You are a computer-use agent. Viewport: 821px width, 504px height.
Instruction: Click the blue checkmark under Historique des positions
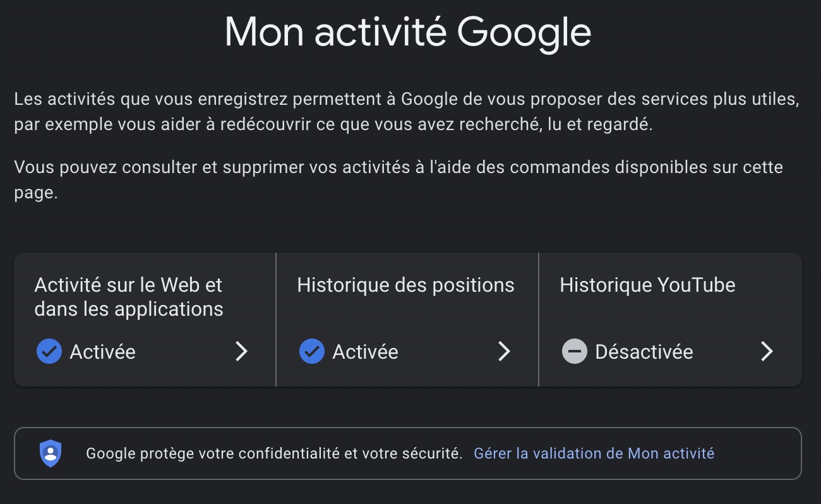tap(311, 351)
